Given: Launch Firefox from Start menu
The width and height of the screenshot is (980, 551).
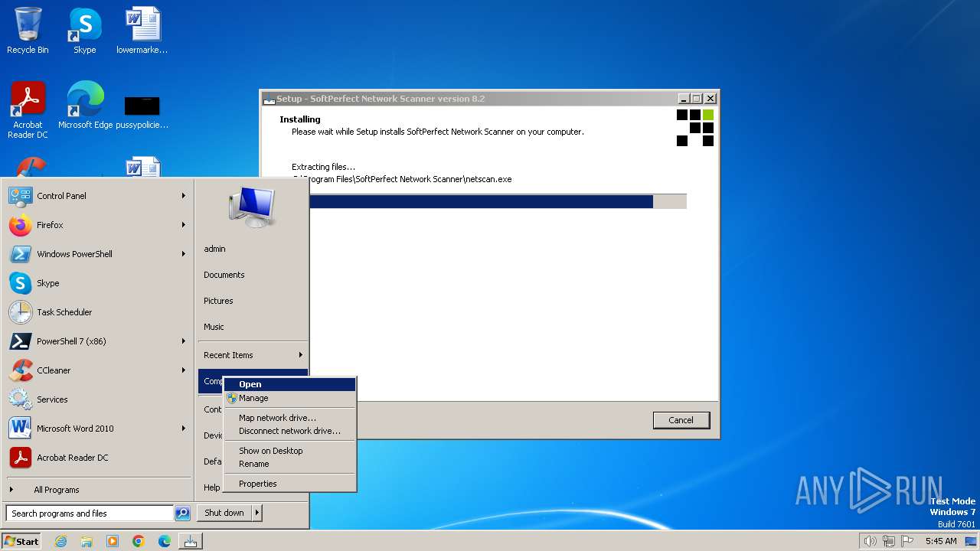Looking at the screenshot, I should tap(97, 225).
